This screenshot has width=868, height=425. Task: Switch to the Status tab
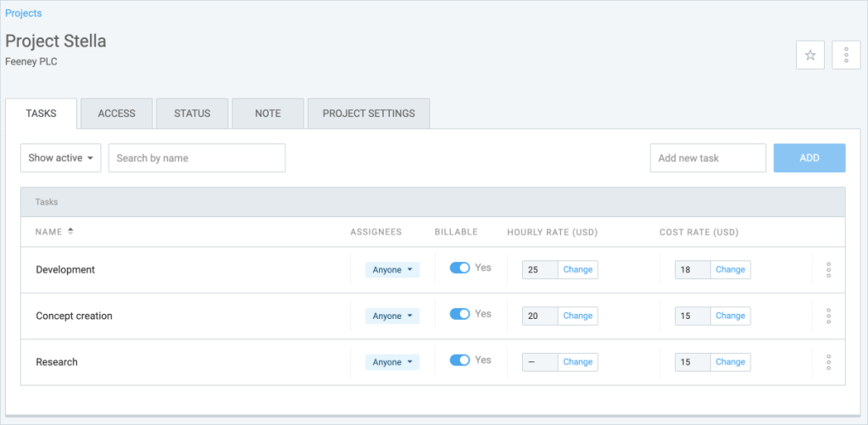coord(192,114)
